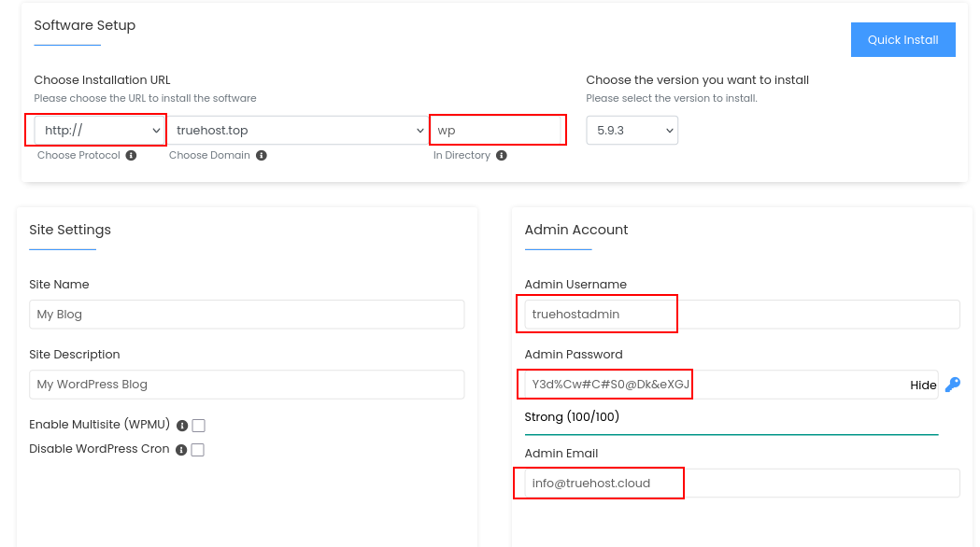Image resolution: width=980 pixels, height=547 pixels.
Task: Click the Strong (100/100) strength text
Action: coord(572,416)
